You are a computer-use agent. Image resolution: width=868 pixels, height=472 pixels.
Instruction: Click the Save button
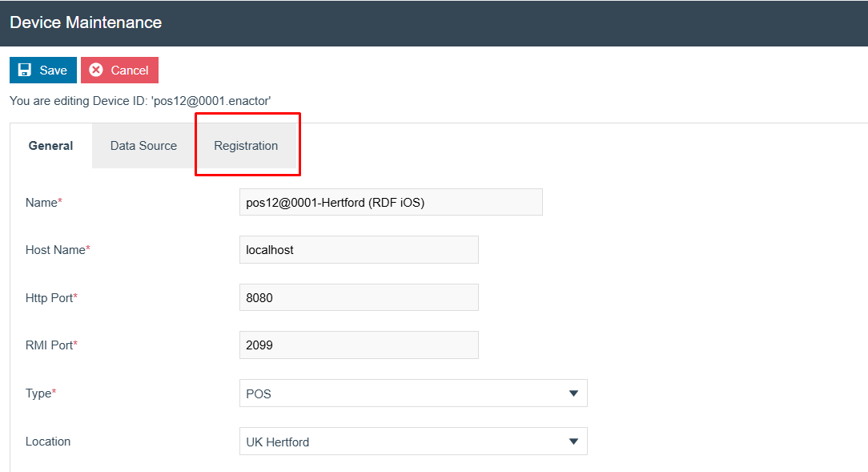tap(42, 70)
